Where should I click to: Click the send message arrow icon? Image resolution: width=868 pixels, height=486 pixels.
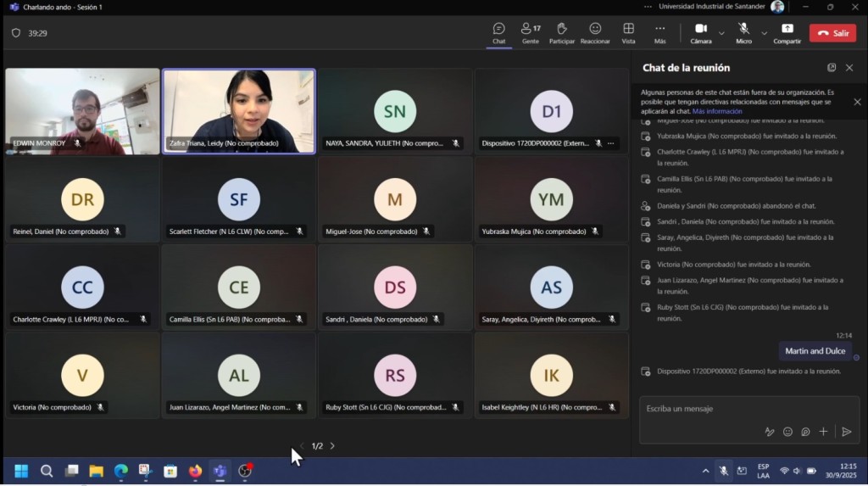(x=846, y=432)
